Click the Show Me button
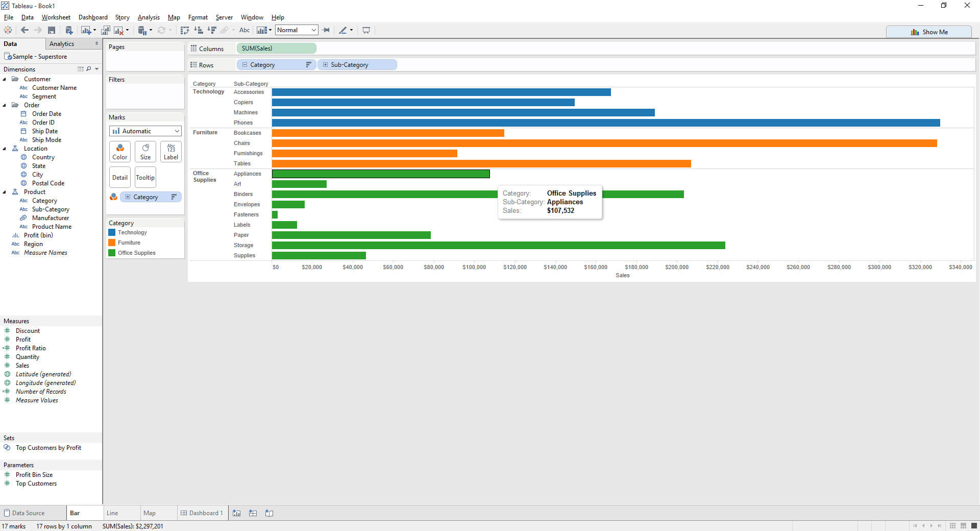 pyautogui.click(x=929, y=32)
